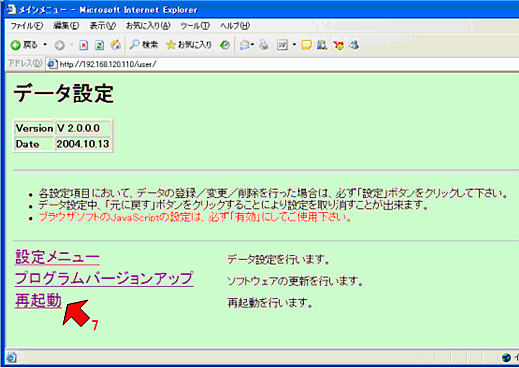This screenshot has height=368, width=519.
Task: Click the Print icon
Action: (x=264, y=45)
